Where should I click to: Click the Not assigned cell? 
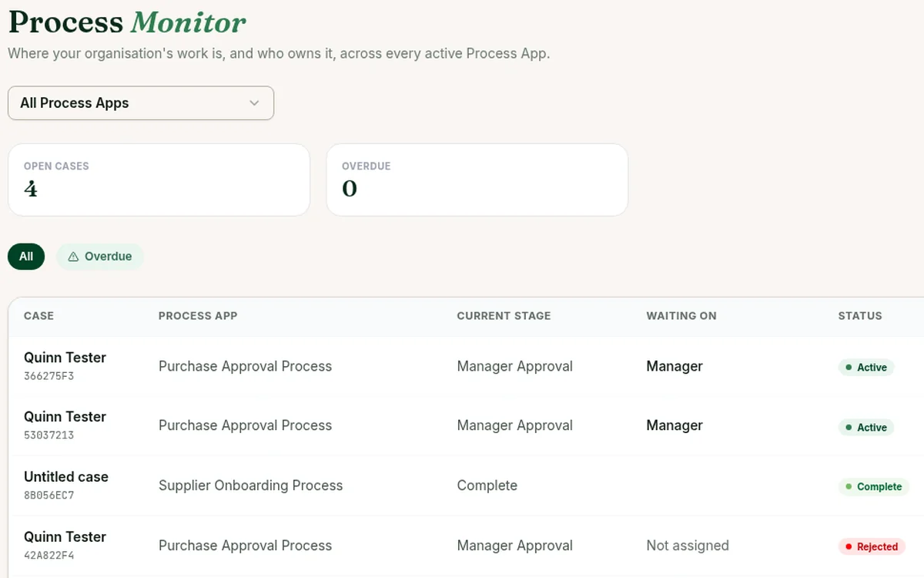(688, 546)
